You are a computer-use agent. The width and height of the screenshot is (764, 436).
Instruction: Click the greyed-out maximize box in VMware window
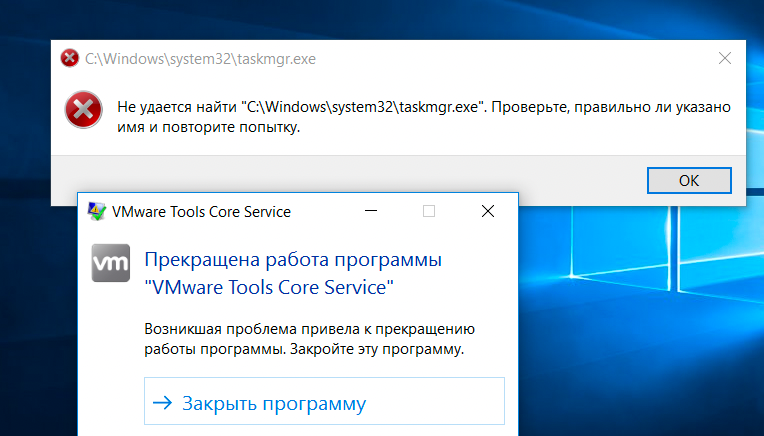pos(429,211)
